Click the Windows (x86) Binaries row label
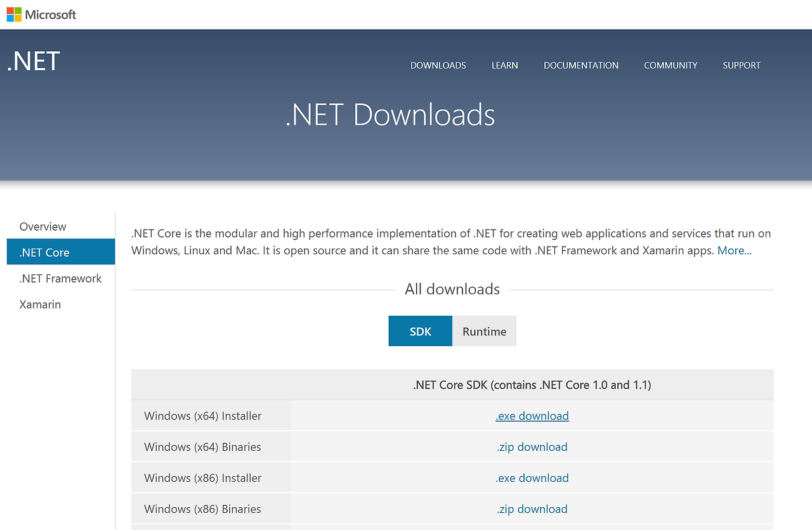The height and width of the screenshot is (530, 812). click(202, 509)
